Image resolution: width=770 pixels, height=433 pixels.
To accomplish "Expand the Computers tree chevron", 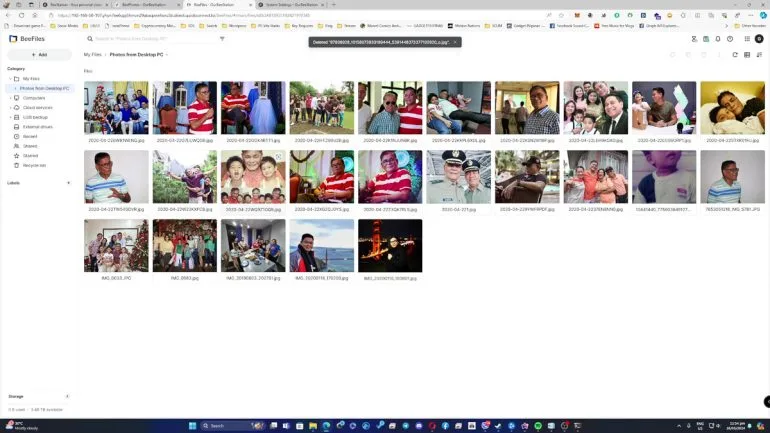I will 10,98.
